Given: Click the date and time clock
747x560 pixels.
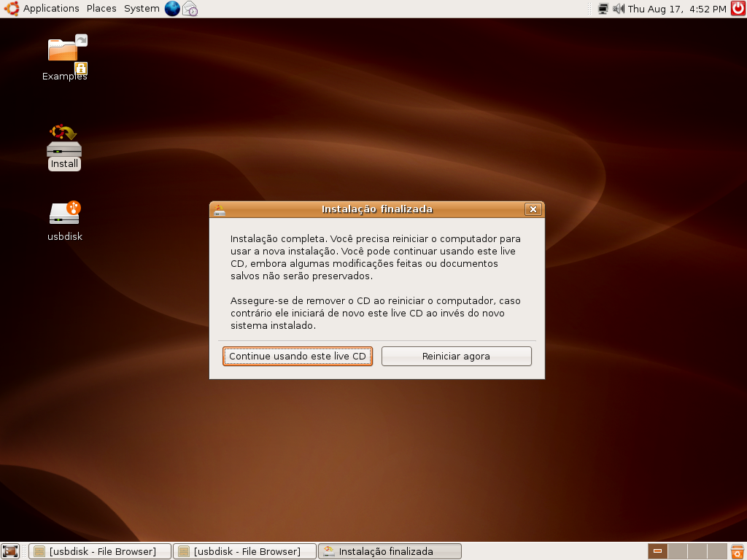Looking at the screenshot, I should [x=677, y=9].
